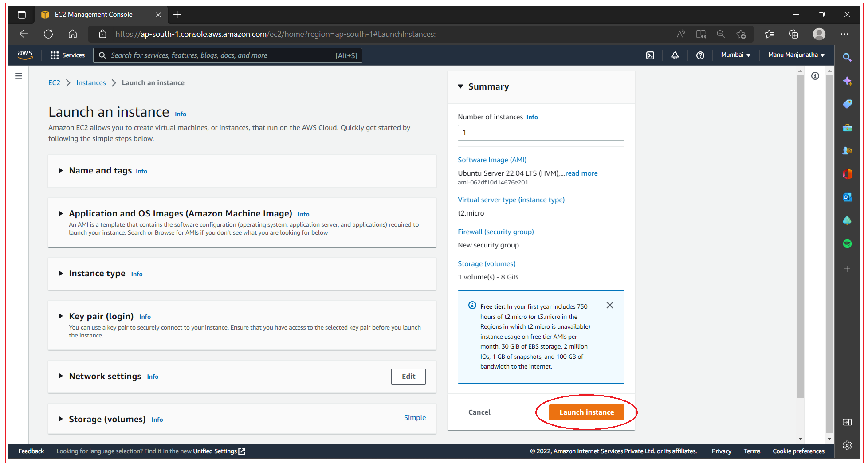868x467 pixels.
Task: Click the Simple link in Storage
Action: tap(415, 418)
